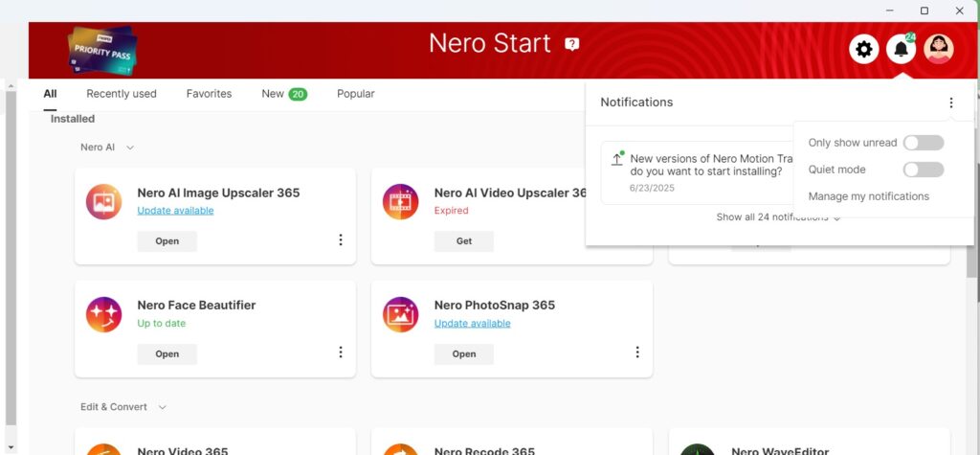Image resolution: width=980 pixels, height=455 pixels.
Task: Click the Nero AI Image Upscaler 365 title
Action: (x=219, y=193)
